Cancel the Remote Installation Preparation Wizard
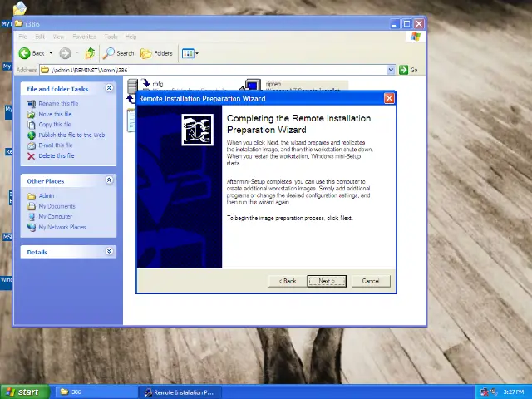 pos(371,281)
